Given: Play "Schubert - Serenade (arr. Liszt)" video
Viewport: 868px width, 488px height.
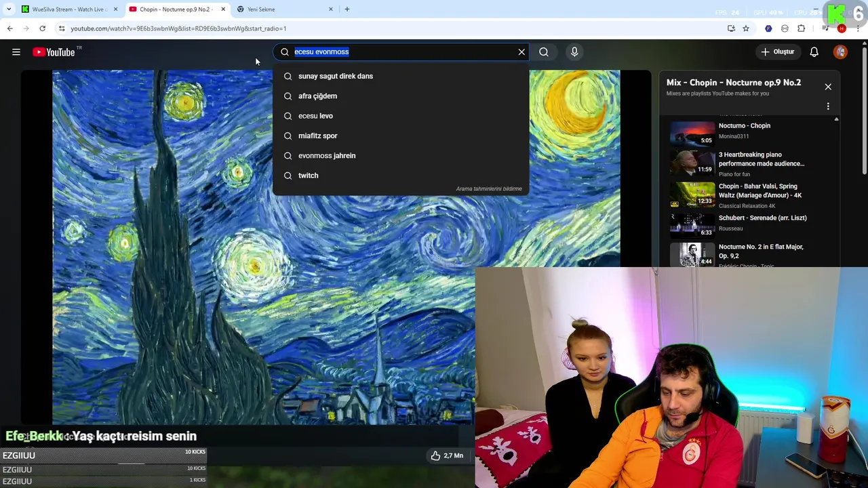Looking at the screenshot, I should click(762, 218).
